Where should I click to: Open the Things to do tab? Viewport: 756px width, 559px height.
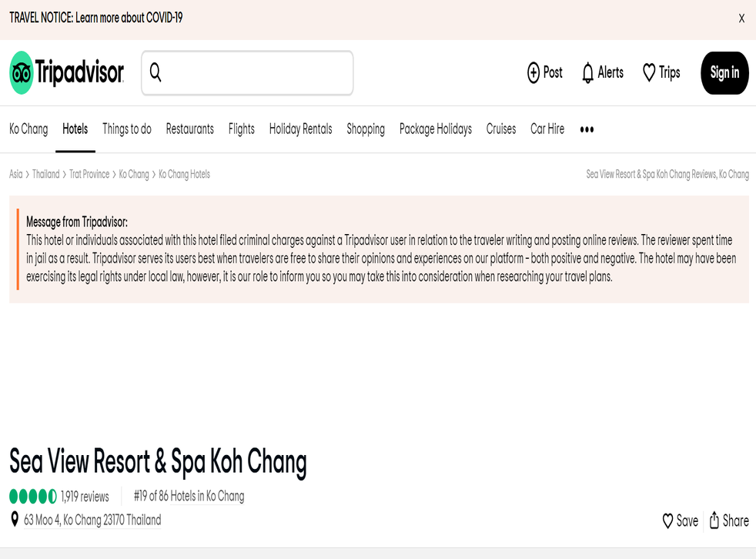(127, 129)
